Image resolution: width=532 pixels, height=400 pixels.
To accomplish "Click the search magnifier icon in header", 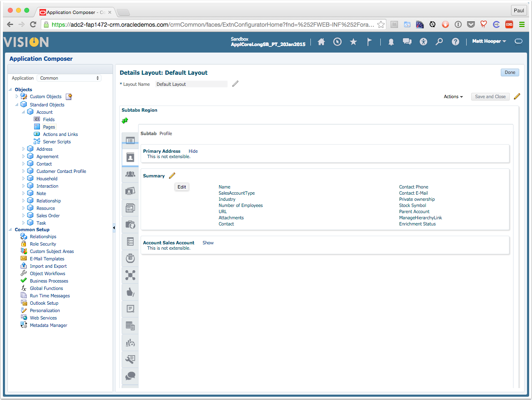I will [x=439, y=41].
